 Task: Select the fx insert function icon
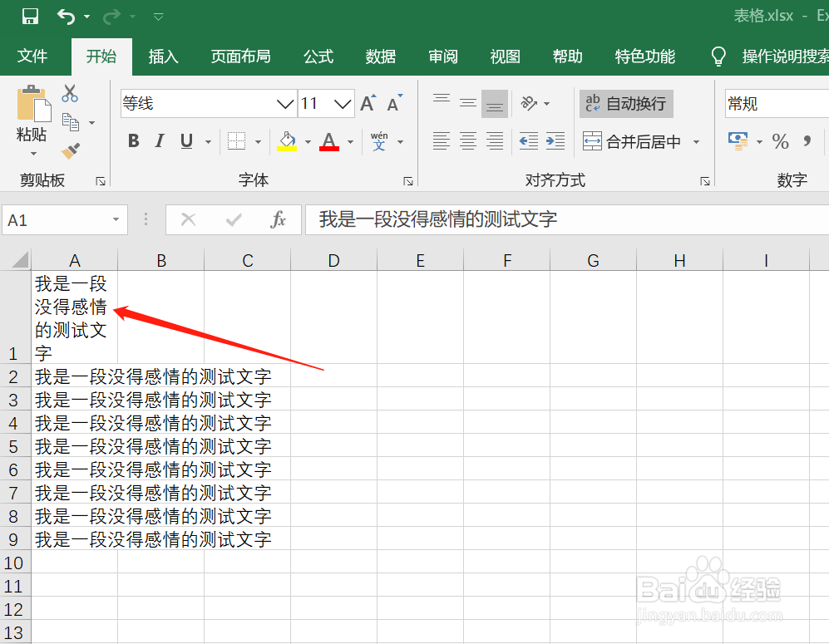276,219
